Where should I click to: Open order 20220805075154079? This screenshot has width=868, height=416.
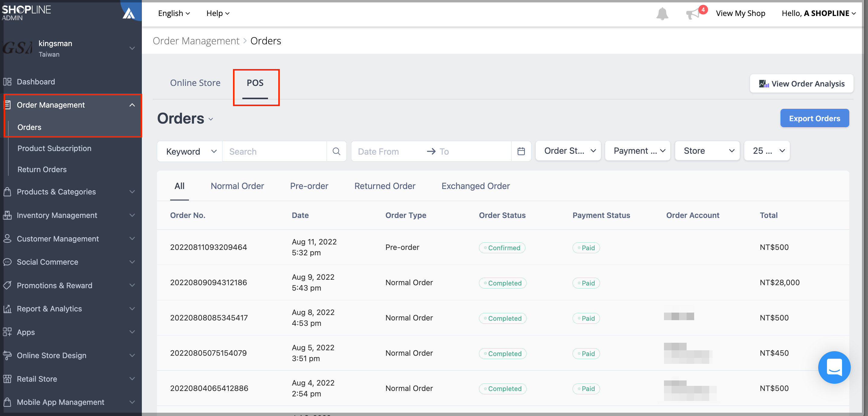[x=208, y=353]
